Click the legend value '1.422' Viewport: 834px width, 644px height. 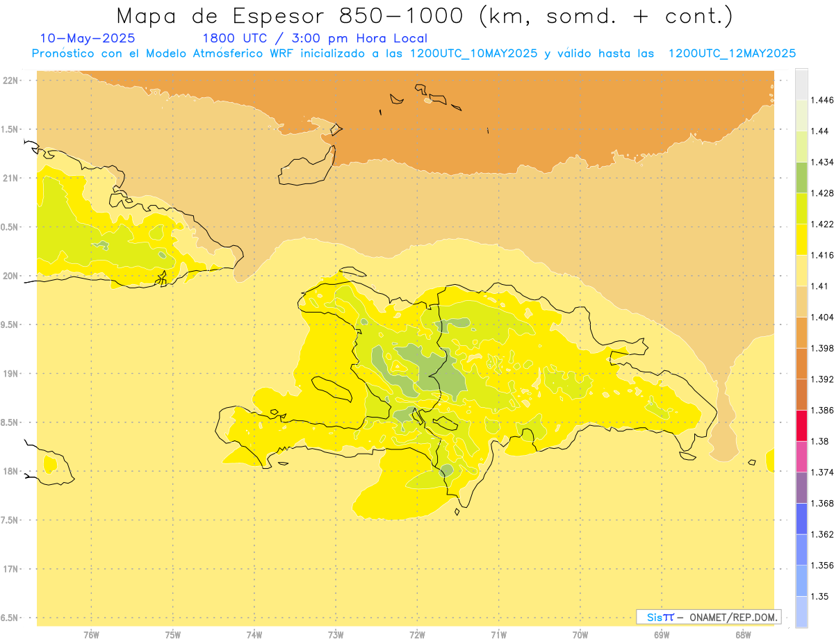[821, 224]
